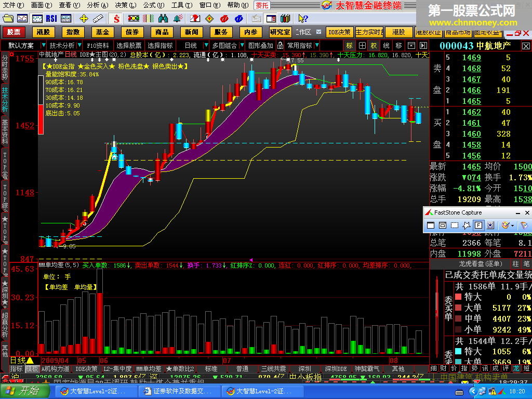Open FastStone editor dropdown arrow
The width and height of the screenshot is (532, 399).
point(512,225)
